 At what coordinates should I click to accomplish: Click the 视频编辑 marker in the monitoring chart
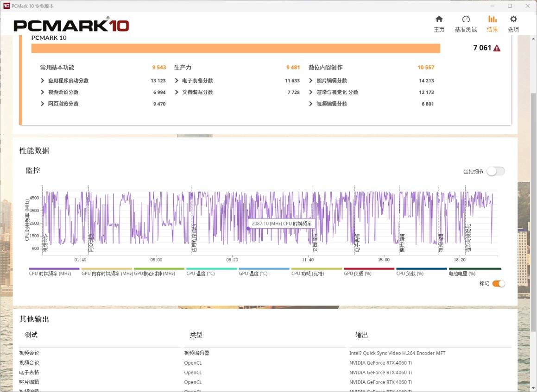441,243
